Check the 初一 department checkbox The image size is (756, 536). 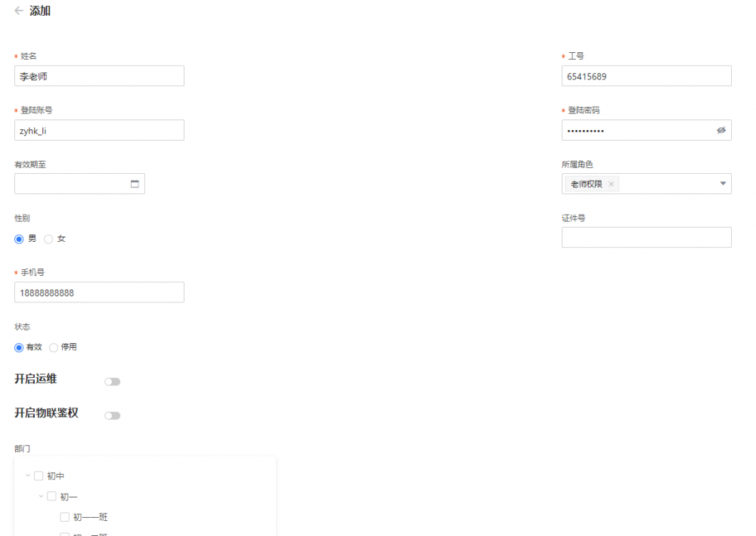pos(51,497)
